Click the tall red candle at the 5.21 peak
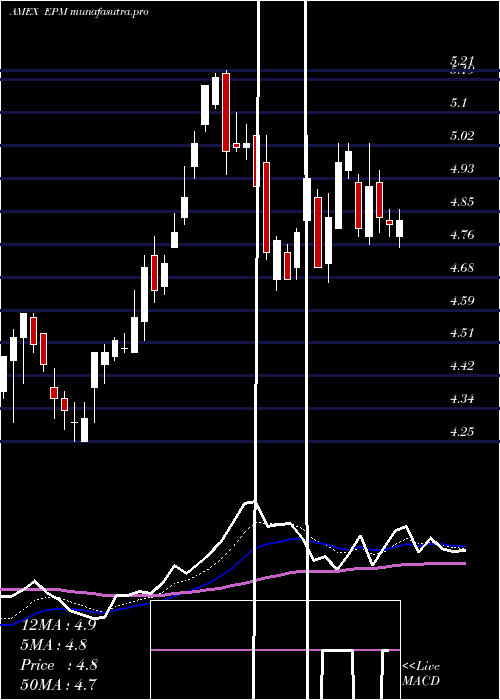 [226, 112]
